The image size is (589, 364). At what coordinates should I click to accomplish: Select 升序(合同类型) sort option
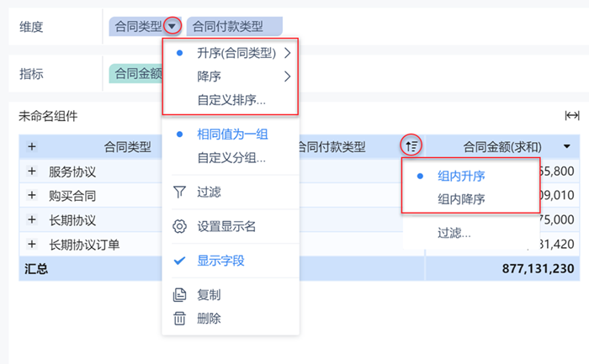point(236,53)
